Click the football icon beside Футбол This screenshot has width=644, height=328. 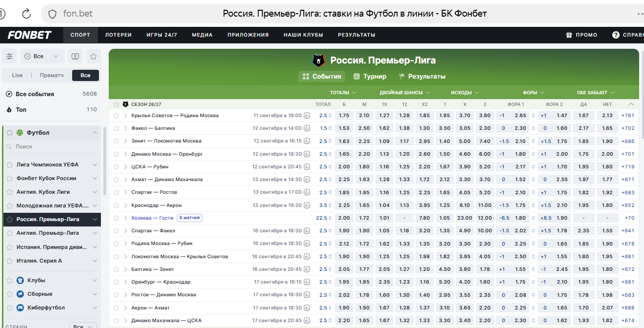pos(20,132)
